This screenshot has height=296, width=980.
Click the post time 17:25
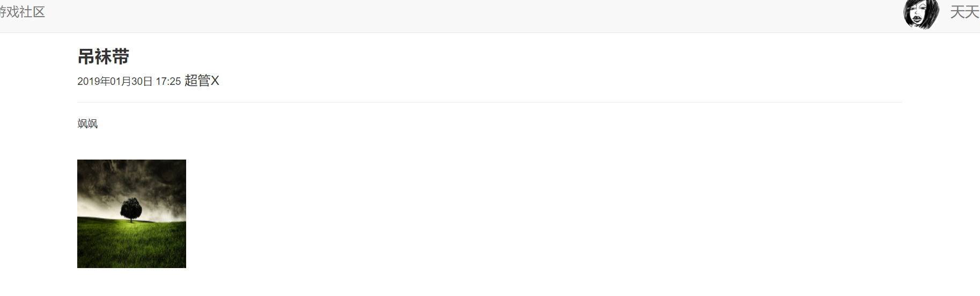(x=168, y=81)
